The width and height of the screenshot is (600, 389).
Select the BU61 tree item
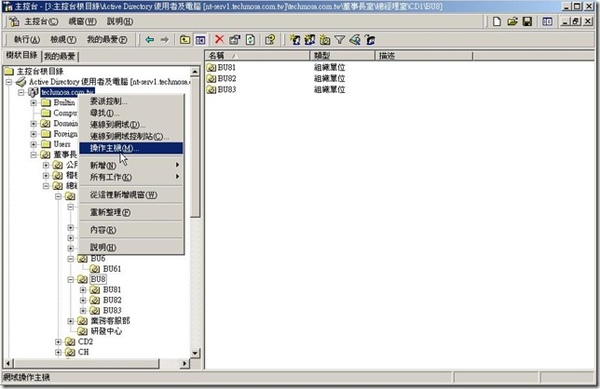tap(112, 269)
